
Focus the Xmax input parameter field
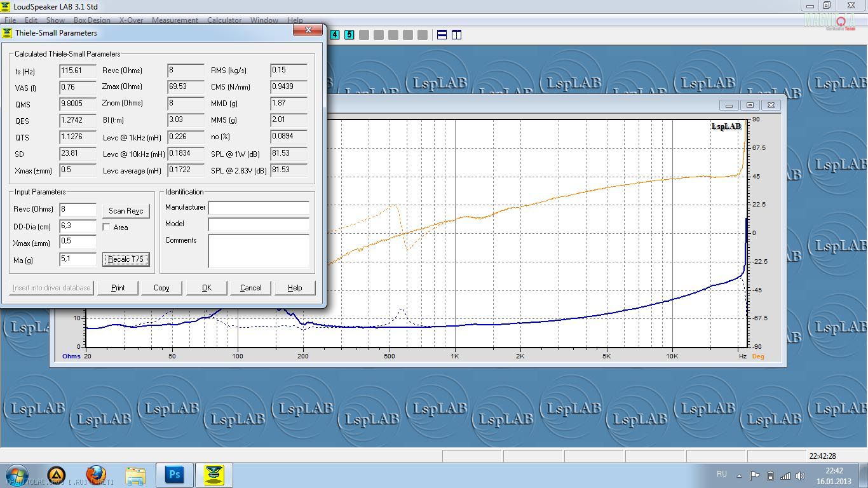coord(78,241)
